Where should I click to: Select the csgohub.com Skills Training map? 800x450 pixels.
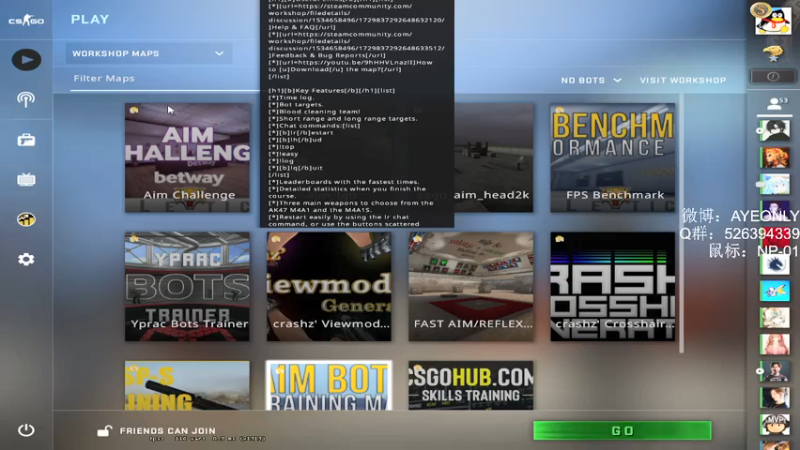(471, 385)
